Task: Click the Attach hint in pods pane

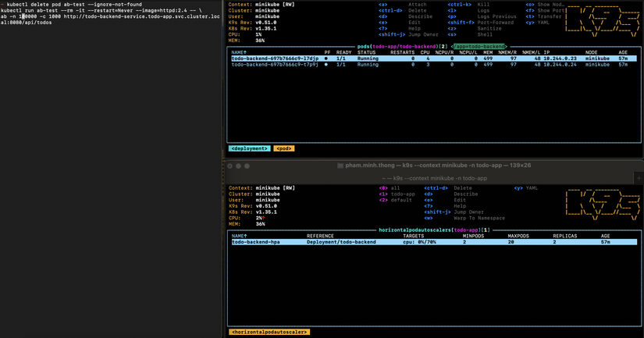Action: (x=403, y=5)
